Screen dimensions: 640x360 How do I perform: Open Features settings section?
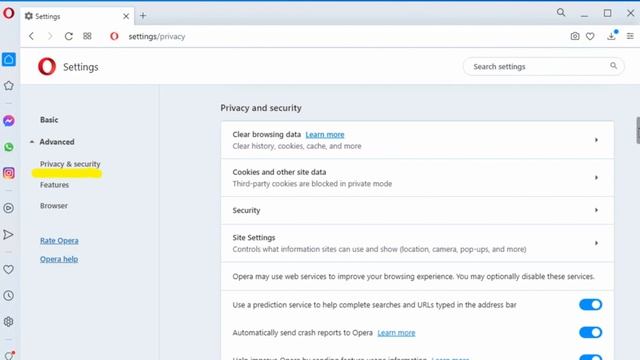point(54,185)
